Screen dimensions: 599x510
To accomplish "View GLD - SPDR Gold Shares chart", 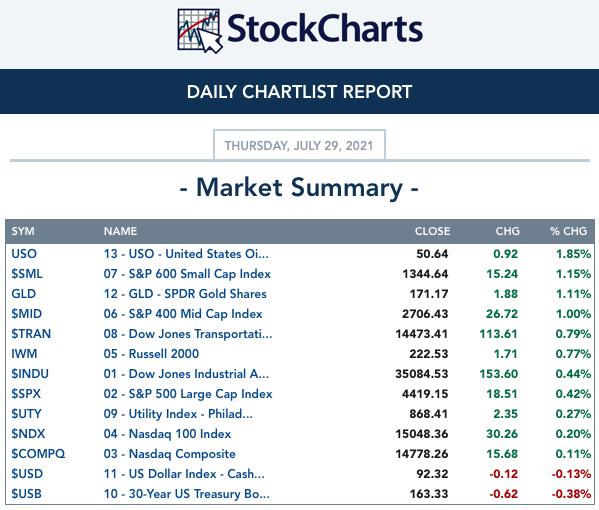I will [x=185, y=294].
